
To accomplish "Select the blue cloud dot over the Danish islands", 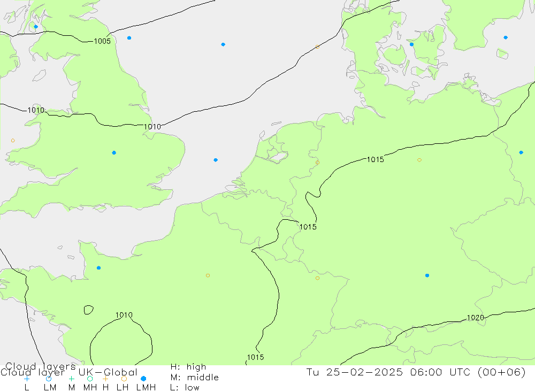I will (x=411, y=44).
